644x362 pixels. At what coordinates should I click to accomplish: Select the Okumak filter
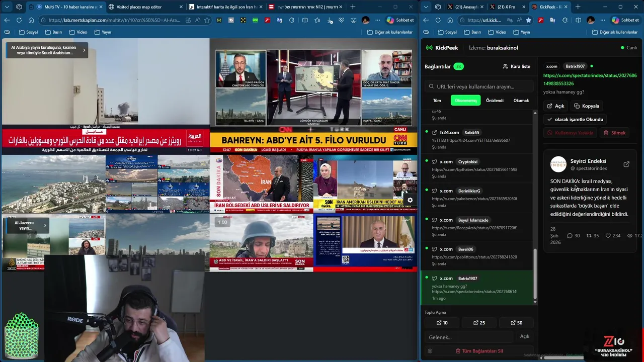(521, 101)
